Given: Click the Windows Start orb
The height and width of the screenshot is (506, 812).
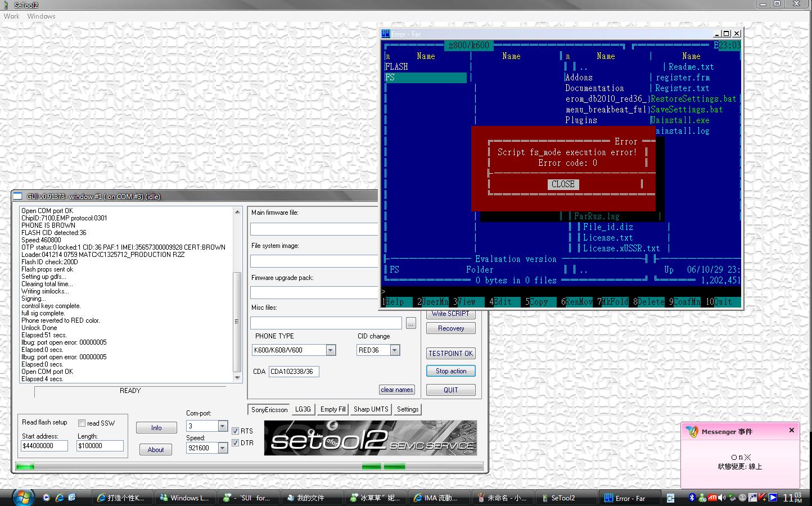Looking at the screenshot, I should pyautogui.click(x=23, y=497).
